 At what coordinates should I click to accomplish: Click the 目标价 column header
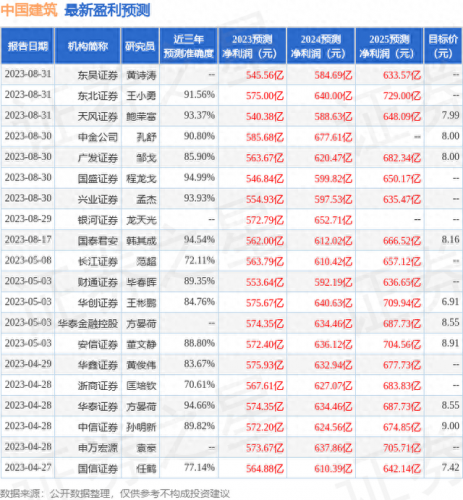(443, 46)
